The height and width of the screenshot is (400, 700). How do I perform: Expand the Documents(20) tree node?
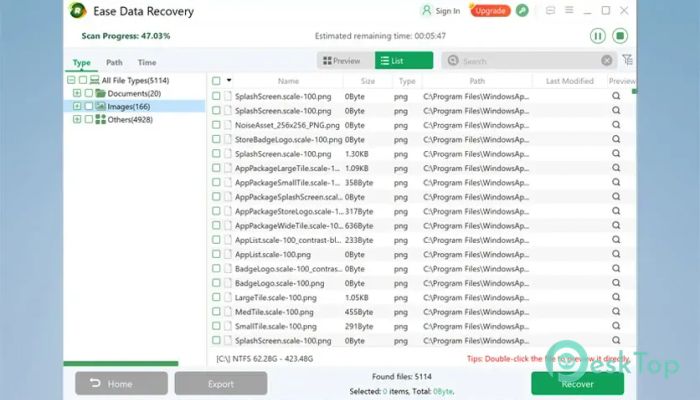tap(77, 93)
